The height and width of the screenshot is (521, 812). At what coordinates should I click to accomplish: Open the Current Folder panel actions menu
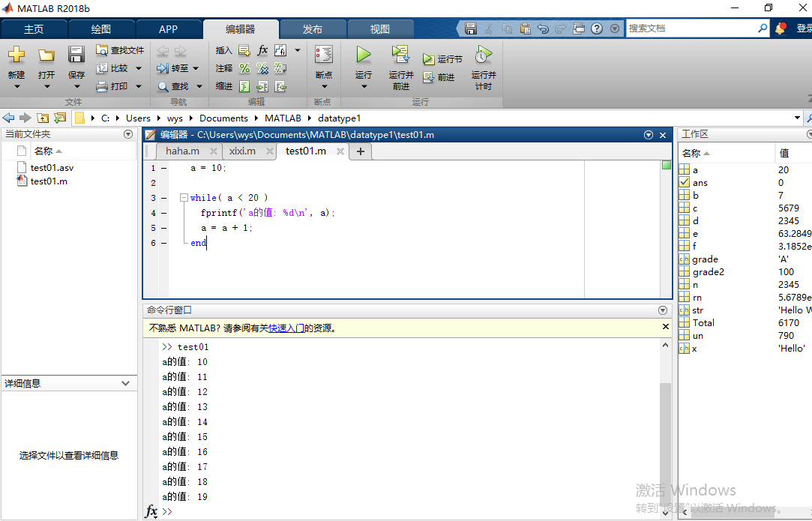[128, 135]
